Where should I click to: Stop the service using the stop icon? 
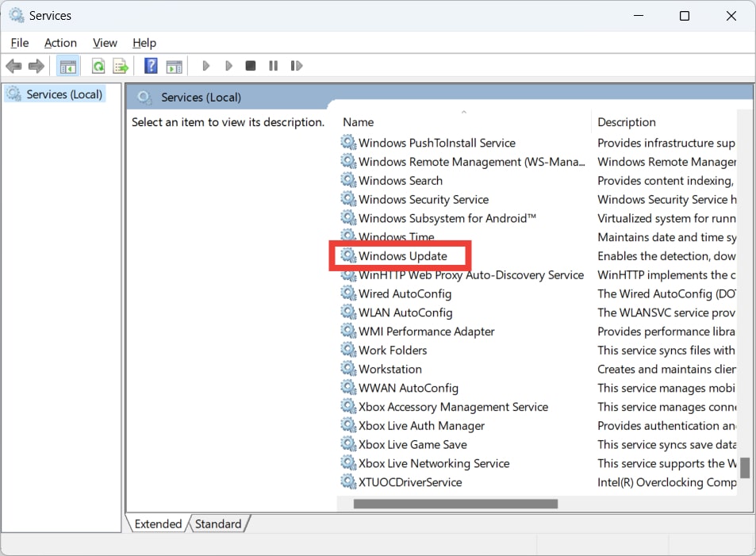point(250,66)
